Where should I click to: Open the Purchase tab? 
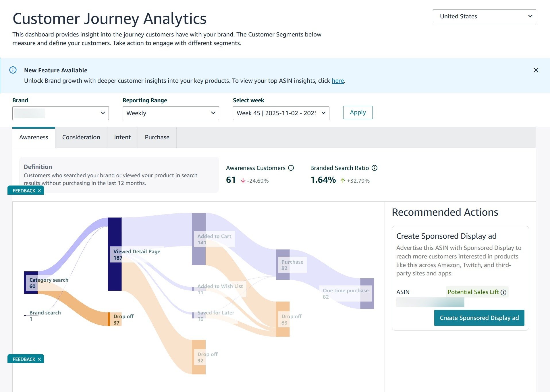tap(157, 137)
